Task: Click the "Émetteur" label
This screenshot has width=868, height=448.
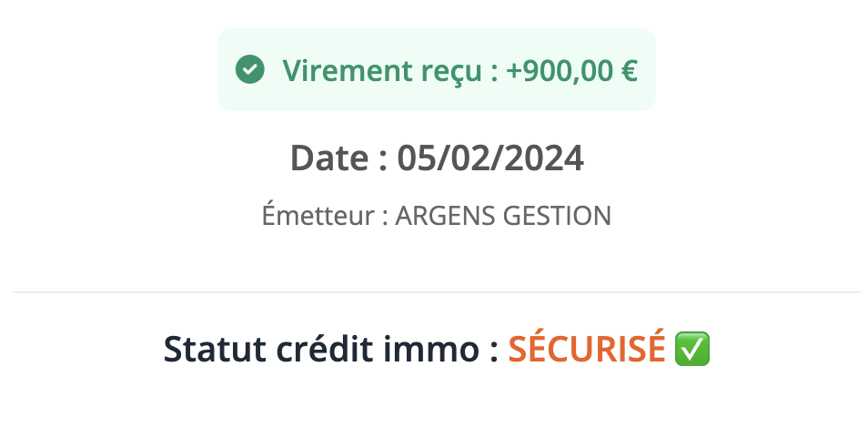Action: [318, 217]
